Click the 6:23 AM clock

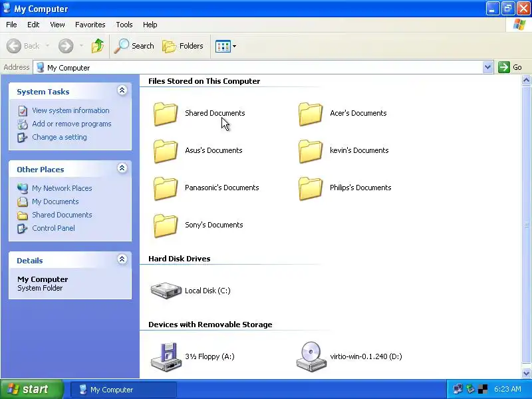click(507, 389)
